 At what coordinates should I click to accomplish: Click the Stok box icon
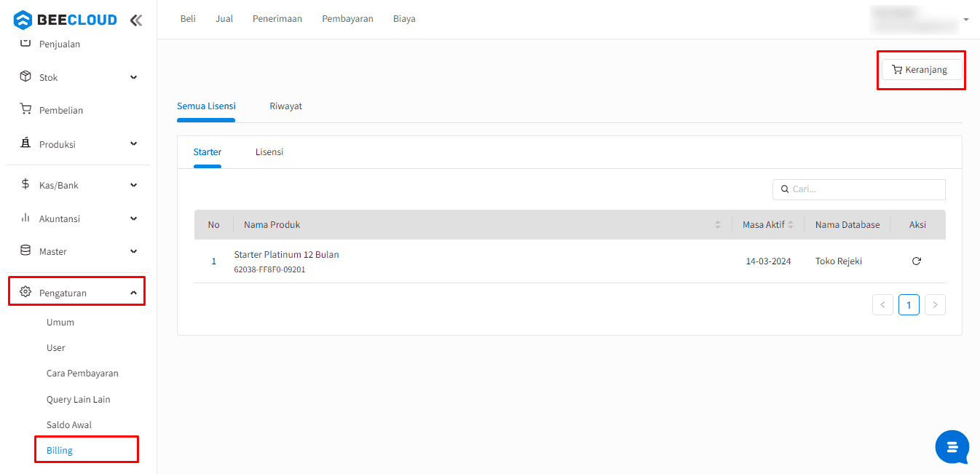pyautogui.click(x=25, y=76)
